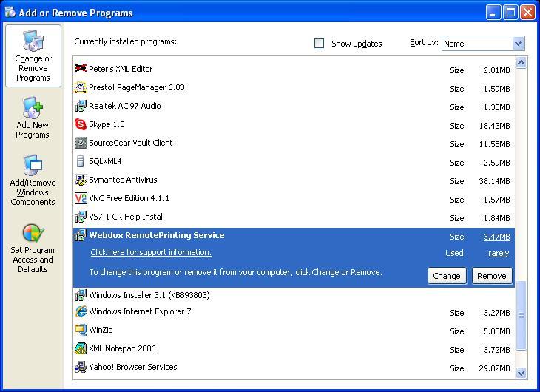Select Yahoo! Browser Services entry
This screenshot has width=540, height=392.
tap(133, 367)
